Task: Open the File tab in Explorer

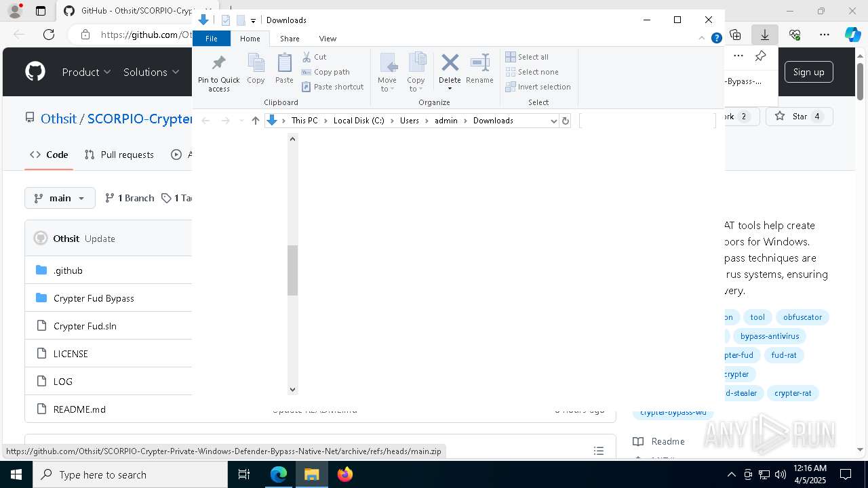Action: pos(212,39)
